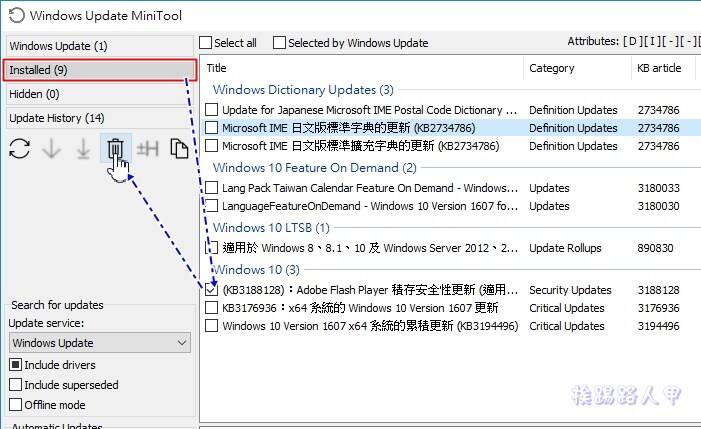This screenshot has width=701, height=429.
Task: Click KB number 3180030
Action: pos(659,206)
